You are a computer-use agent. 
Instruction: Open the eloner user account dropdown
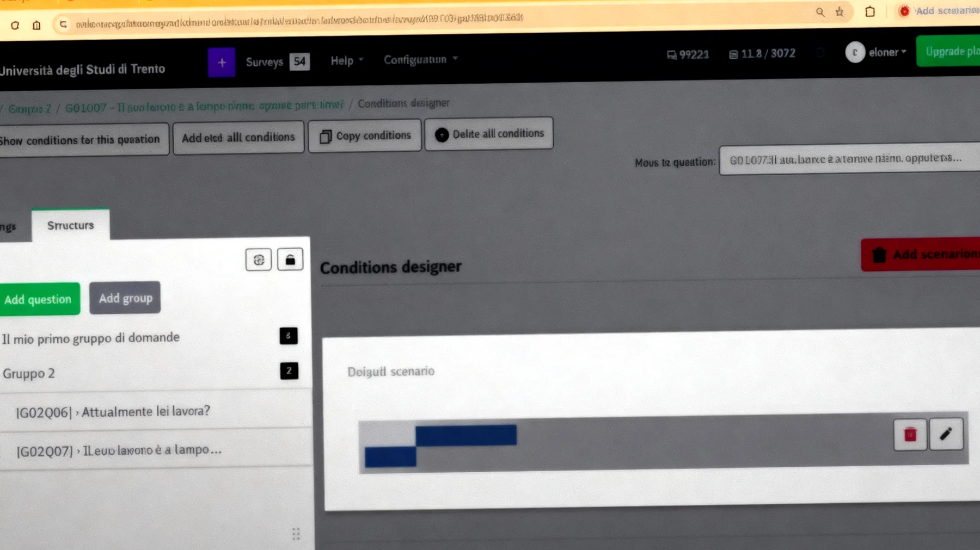point(877,52)
